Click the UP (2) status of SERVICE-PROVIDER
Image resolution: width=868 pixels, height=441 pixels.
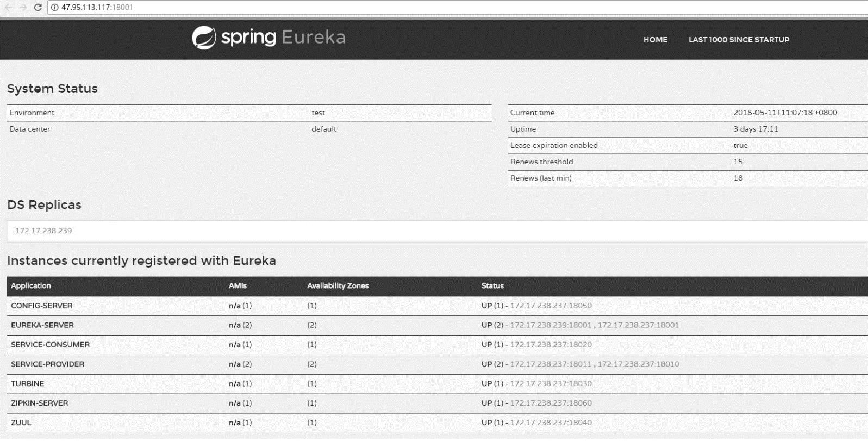492,364
